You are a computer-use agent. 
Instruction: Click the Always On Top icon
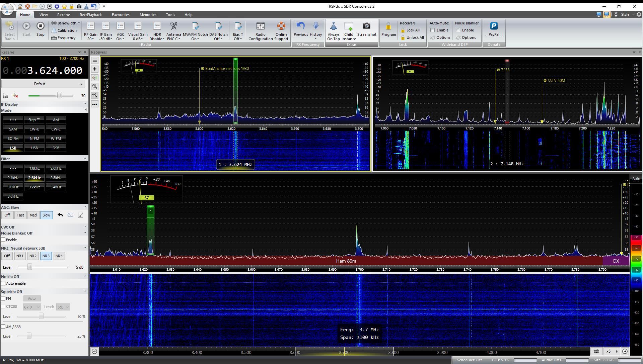[333, 26]
